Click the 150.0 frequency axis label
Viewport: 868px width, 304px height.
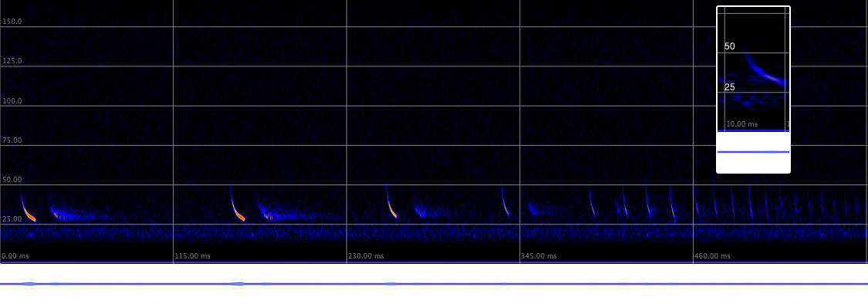(x=12, y=22)
